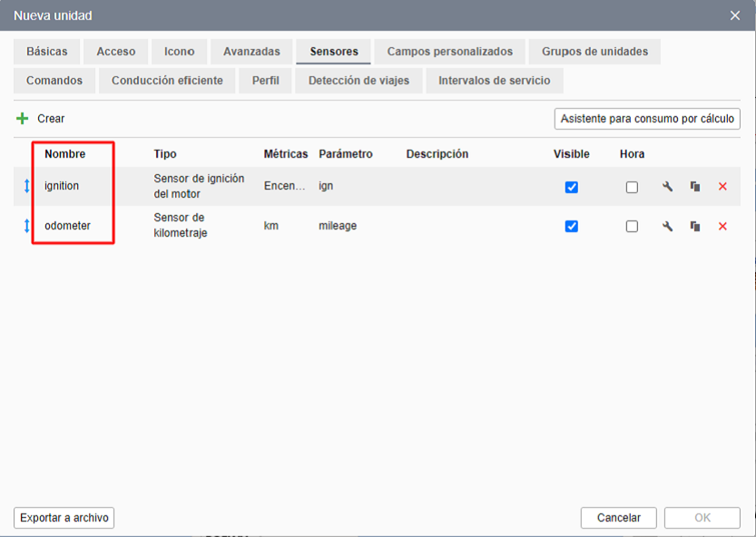Select the Sensores tab

coord(334,52)
